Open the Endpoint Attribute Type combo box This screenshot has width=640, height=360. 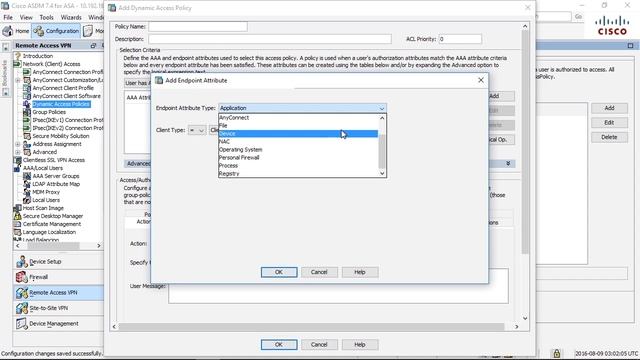coord(302,108)
